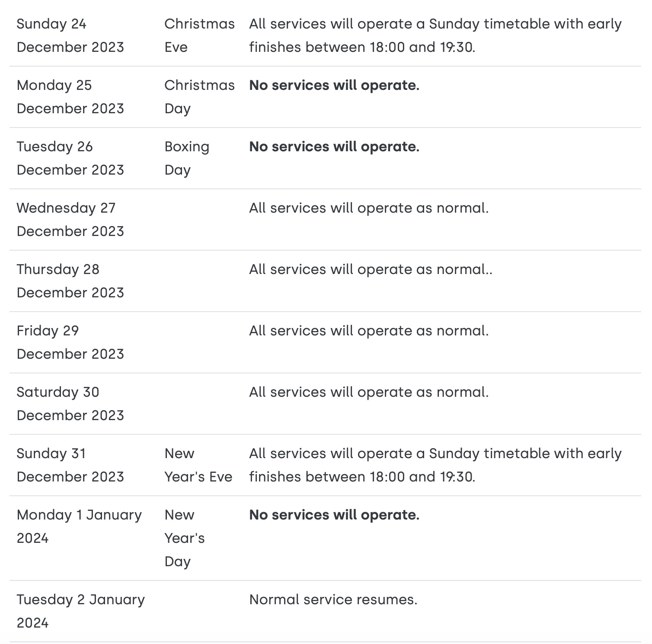Click Boxing Day's "No services will operate" text
652x644 pixels.
pyautogui.click(x=334, y=147)
